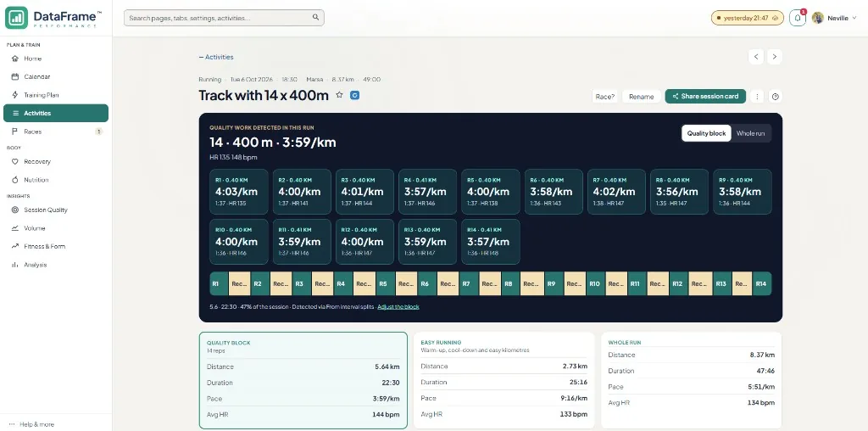Click the search magnifier icon
The width and height of the screenshot is (868, 431).
click(315, 18)
